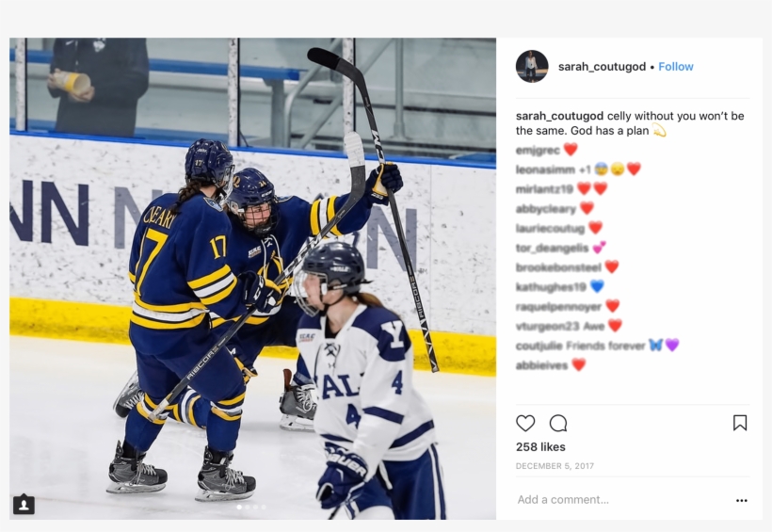Select the second carousel dot indicator
The width and height of the screenshot is (772, 532).
coord(248,507)
